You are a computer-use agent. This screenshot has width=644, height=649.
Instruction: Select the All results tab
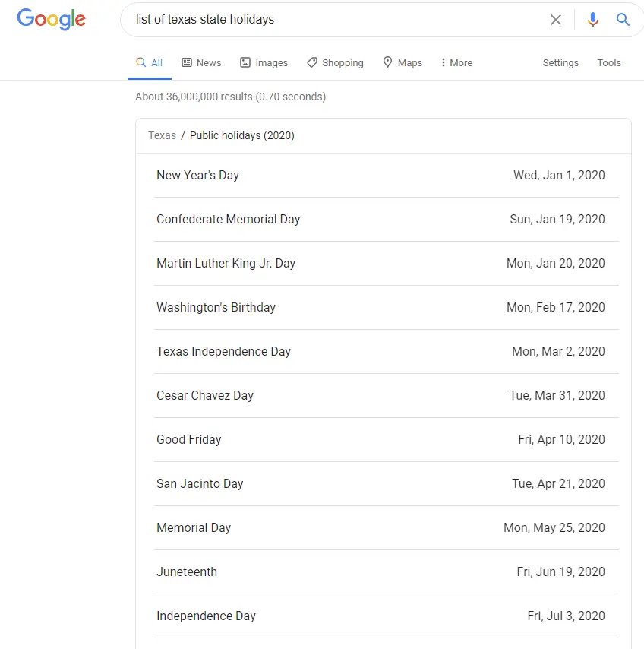pyautogui.click(x=150, y=63)
